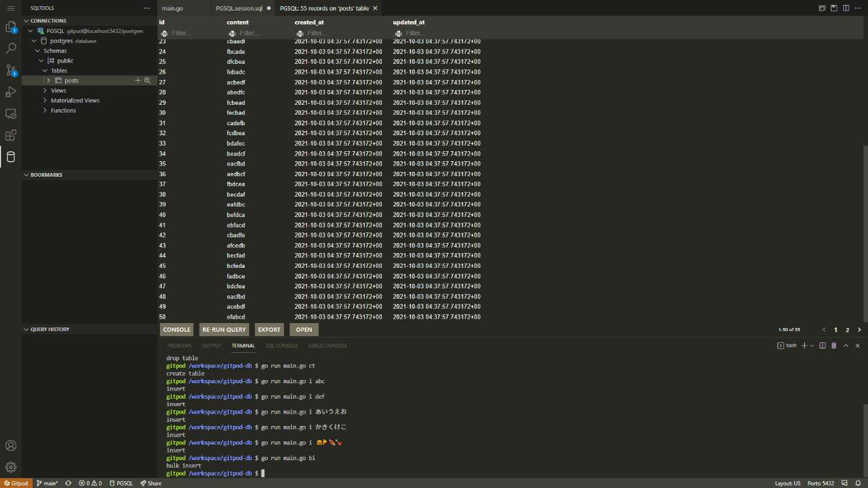Image resolution: width=868 pixels, height=488 pixels.
Task: Open the SQL CONSOLE panel tab
Action: pos(281,345)
